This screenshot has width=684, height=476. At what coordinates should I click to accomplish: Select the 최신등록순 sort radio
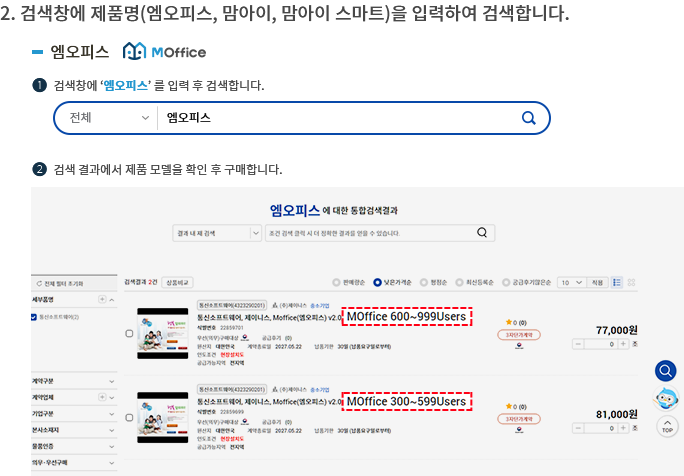[459, 283]
